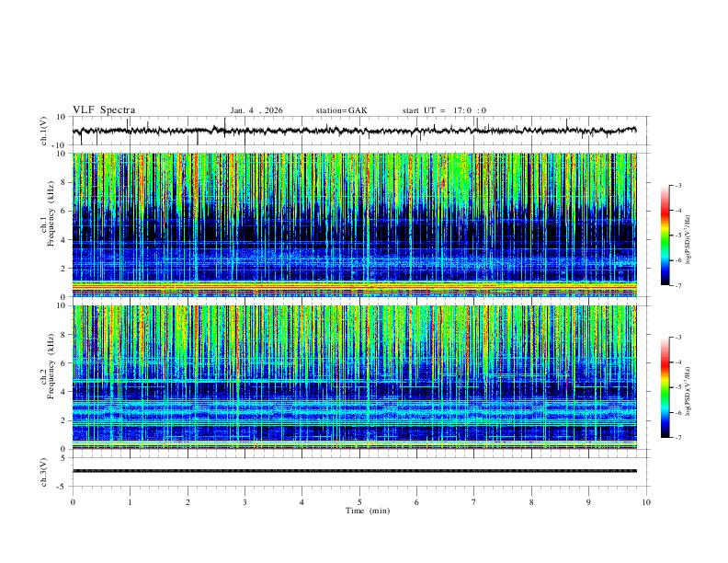Click the time-axis tick label "8"

point(531,502)
